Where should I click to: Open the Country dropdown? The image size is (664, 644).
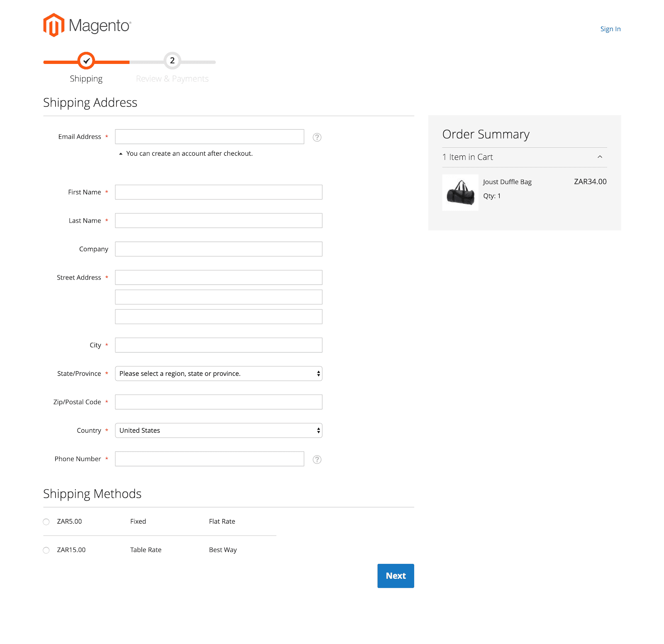click(x=219, y=430)
